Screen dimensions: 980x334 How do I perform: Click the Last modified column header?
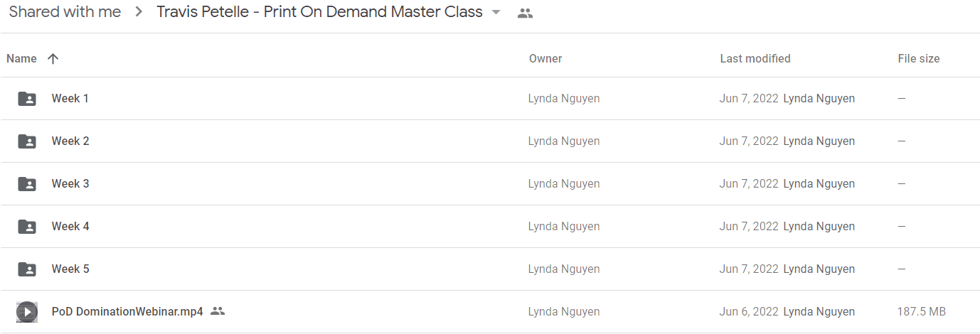(755, 59)
